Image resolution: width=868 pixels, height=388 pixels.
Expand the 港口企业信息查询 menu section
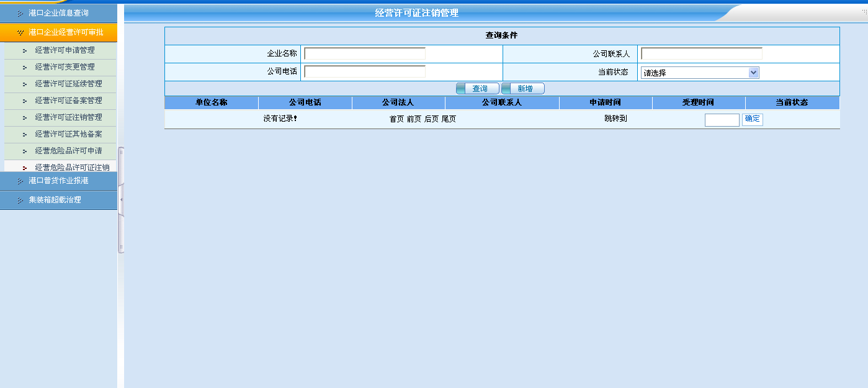(58, 13)
